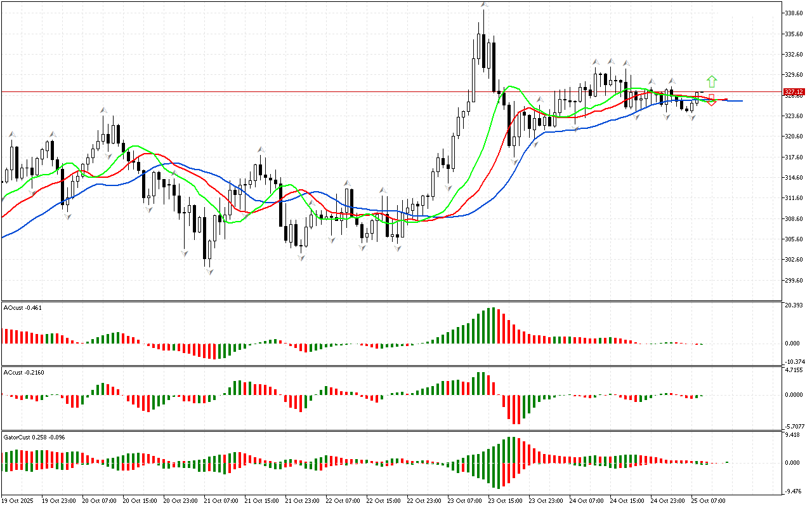This screenshot has width=812, height=508.
Task: Click the green up arrow signal icon
Action: click(712, 81)
